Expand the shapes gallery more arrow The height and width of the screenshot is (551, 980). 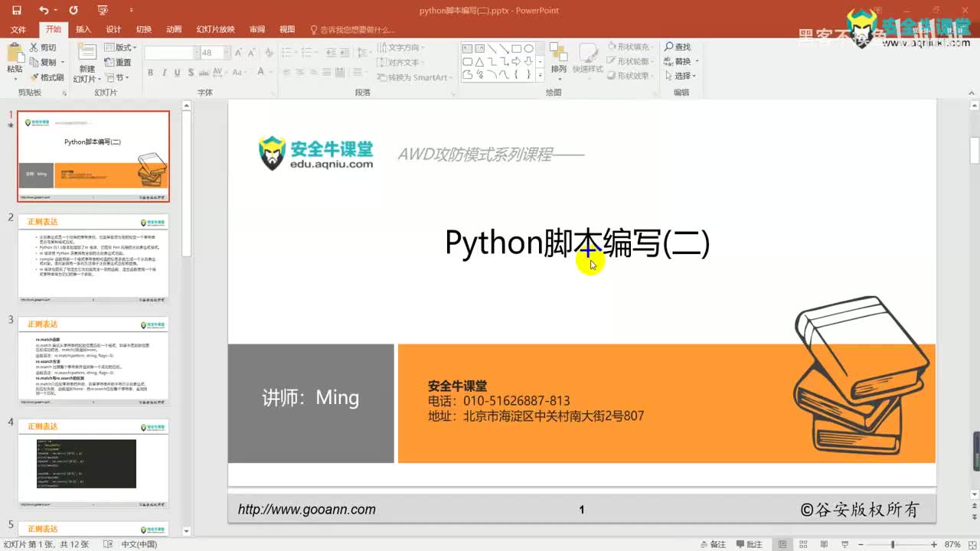click(540, 74)
